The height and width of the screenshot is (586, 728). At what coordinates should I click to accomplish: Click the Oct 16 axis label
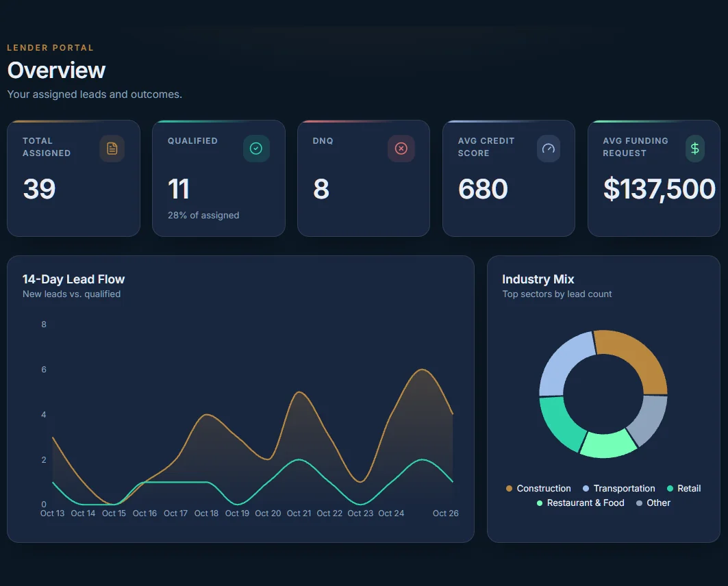click(x=145, y=513)
